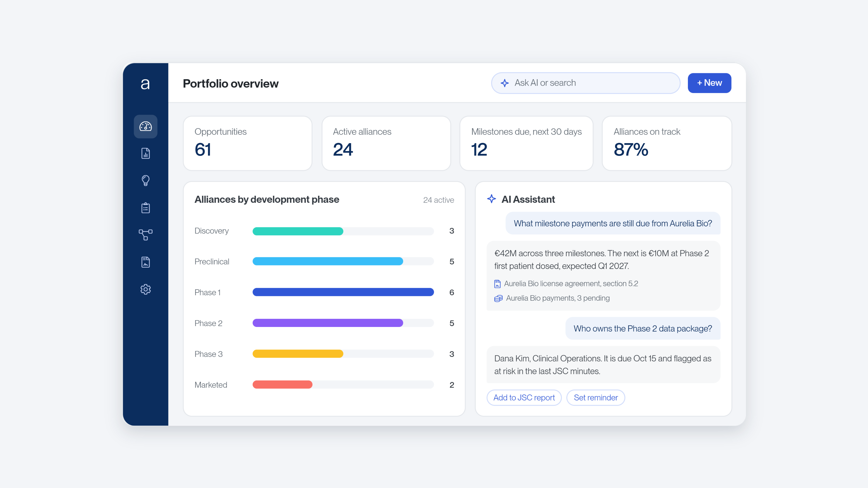Click the Phase 1 dark blue bar
Screen dimensions: 868x488
[x=343, y=292]
